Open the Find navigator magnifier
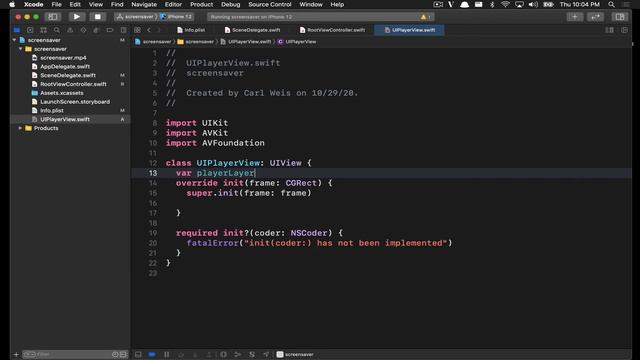Viewport: 640px width, 360px height. click(x=57, y=30)
